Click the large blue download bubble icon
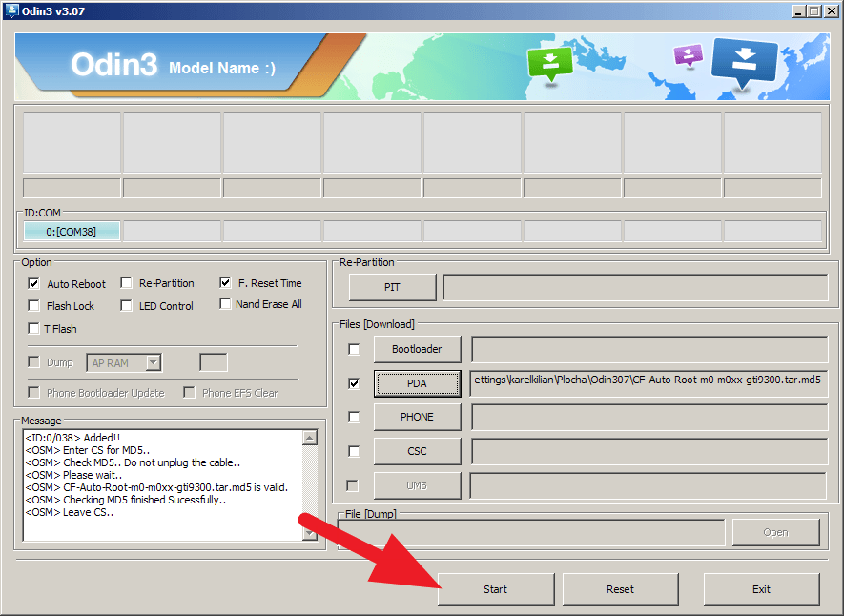The image size is (844, 616). click(745, 63)
